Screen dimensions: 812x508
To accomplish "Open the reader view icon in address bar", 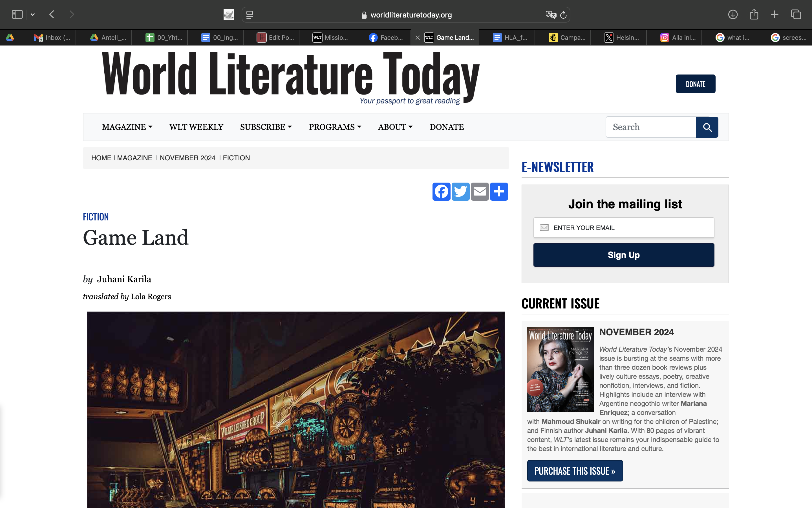I will pyautogui.click(x=250, y=15).
